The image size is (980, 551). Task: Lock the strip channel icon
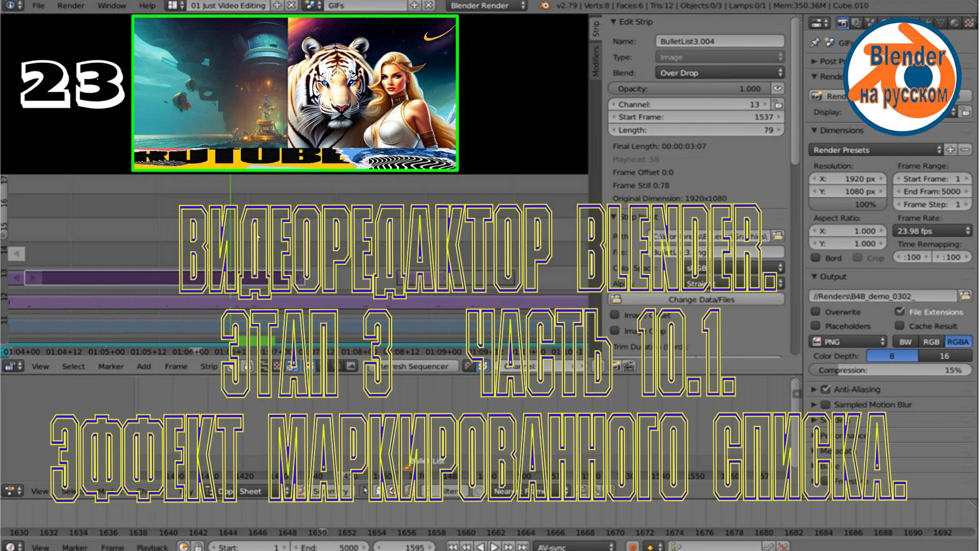[778, 104]
